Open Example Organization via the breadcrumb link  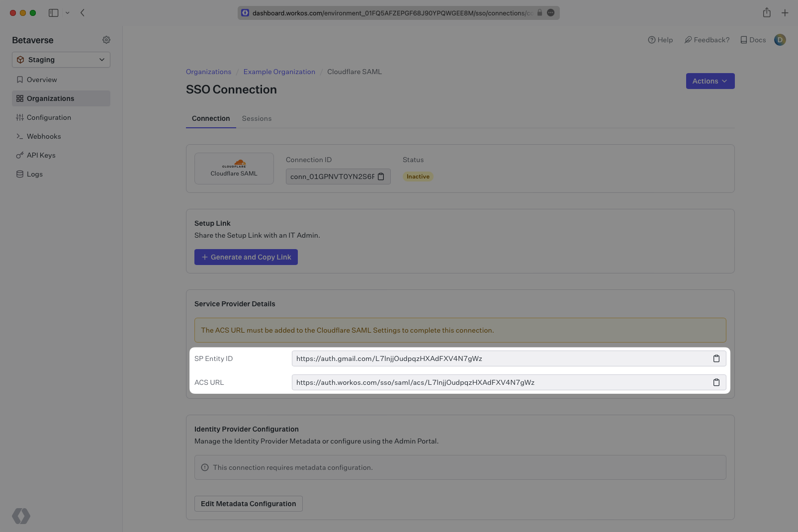(x=279, y=72)
